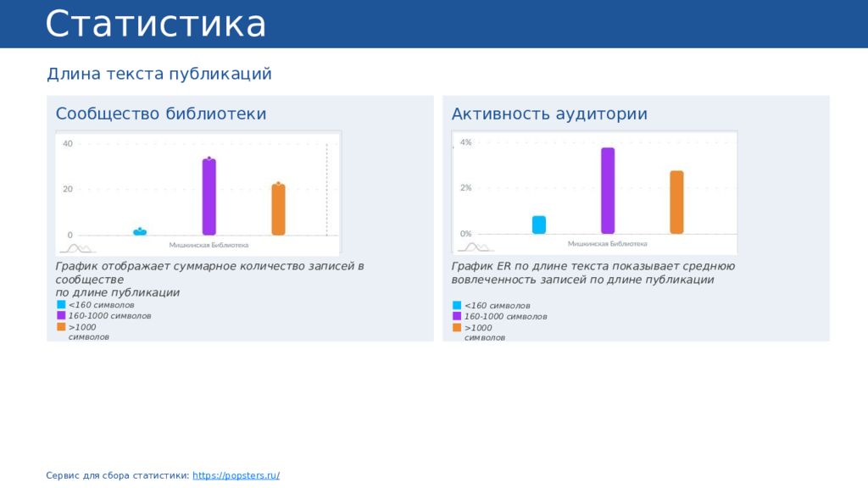Click the Popsters logo in the Сообщество библиотеки chart
868x488 pixels.
click(x=77, y=248)
